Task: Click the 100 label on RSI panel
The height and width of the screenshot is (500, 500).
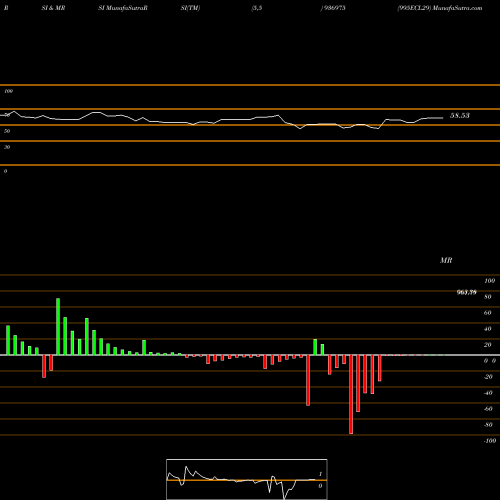Action: 9,91
